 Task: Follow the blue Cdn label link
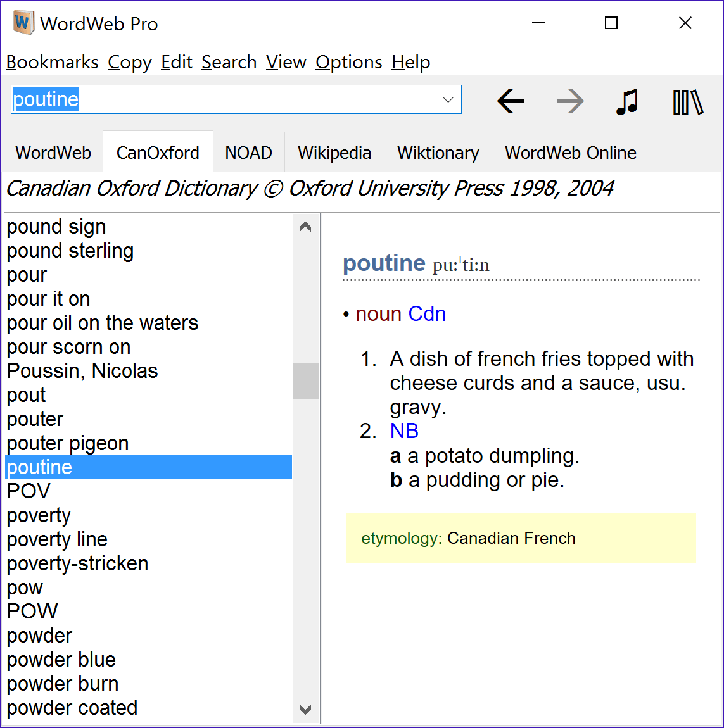click(x=427, y=314)
